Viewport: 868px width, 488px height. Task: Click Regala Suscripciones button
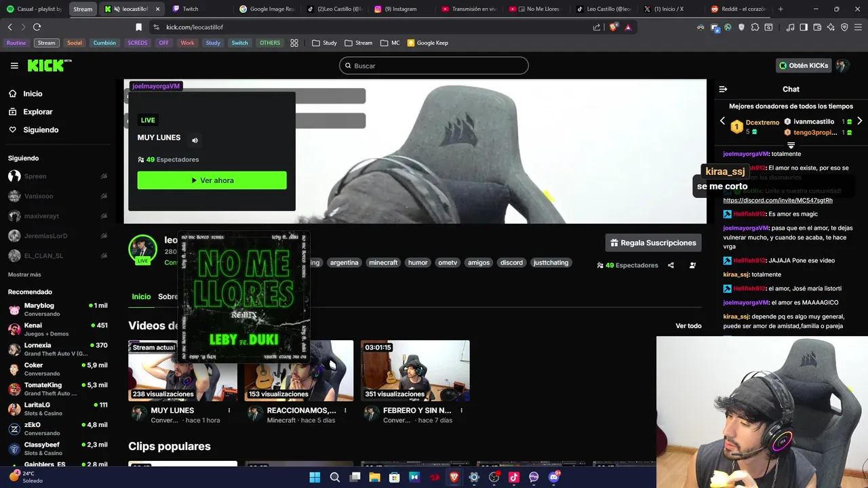pos(653,243)
